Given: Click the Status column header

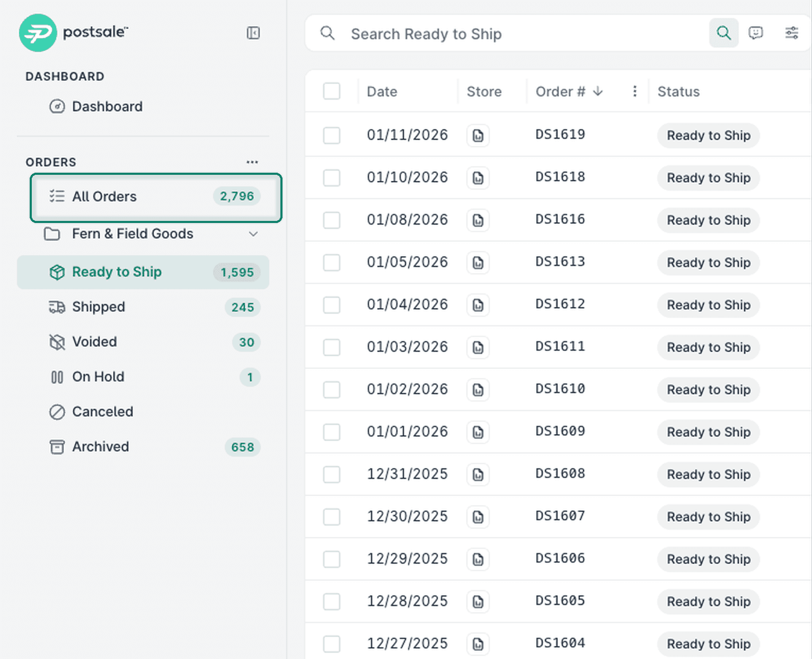Looking at the screenshot, I should click(x=678, y=92).
